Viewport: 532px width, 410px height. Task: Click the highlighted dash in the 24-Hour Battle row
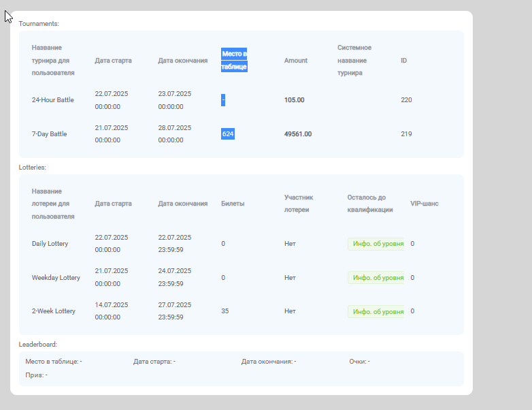click(223, 100)
